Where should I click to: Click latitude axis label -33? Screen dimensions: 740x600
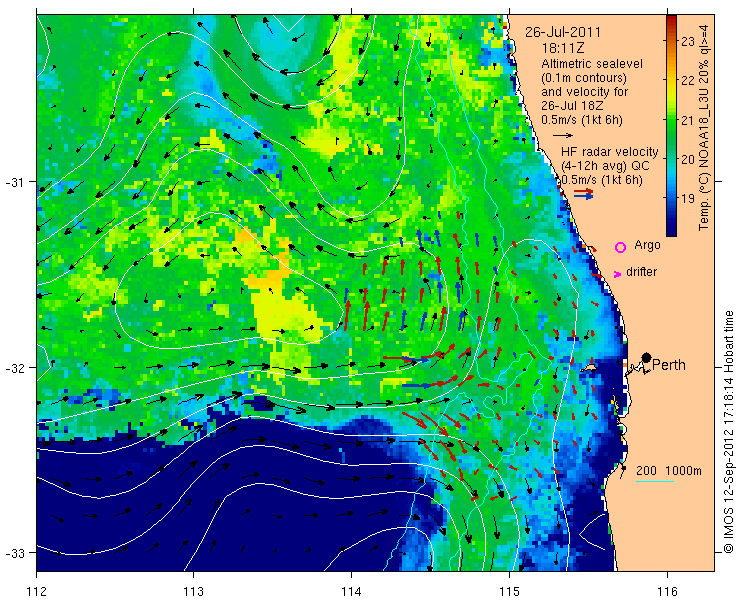[x=14, y=552]
